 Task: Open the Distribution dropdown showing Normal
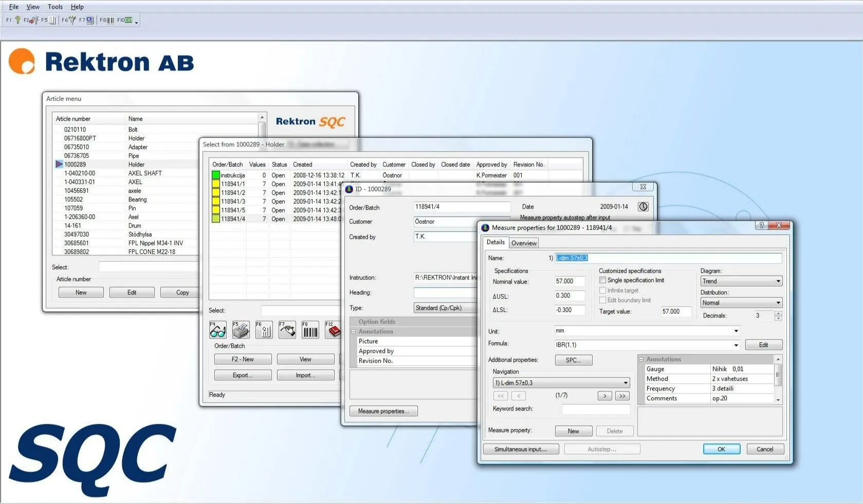[x=741, y=303]
